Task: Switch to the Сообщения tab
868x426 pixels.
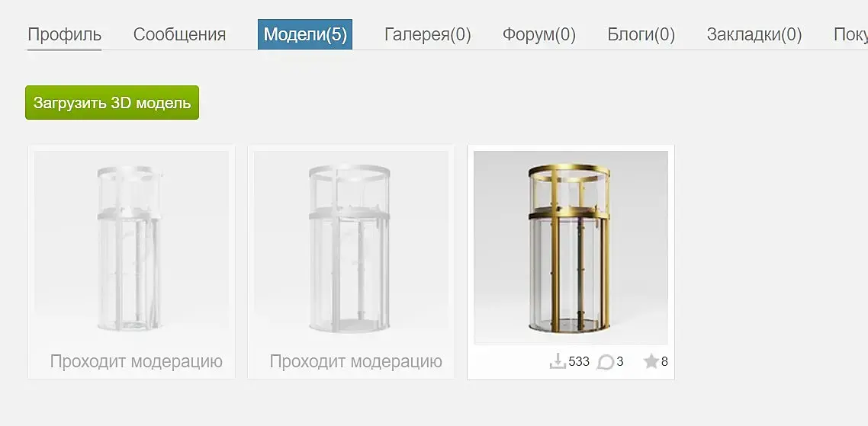Action: 179,35
